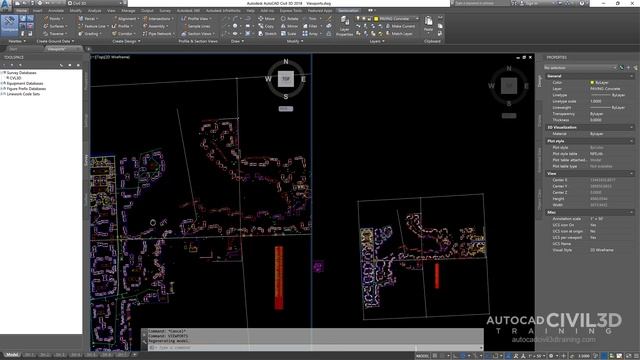
Task: Click the Parcel tool
Action: pos(88,19)
